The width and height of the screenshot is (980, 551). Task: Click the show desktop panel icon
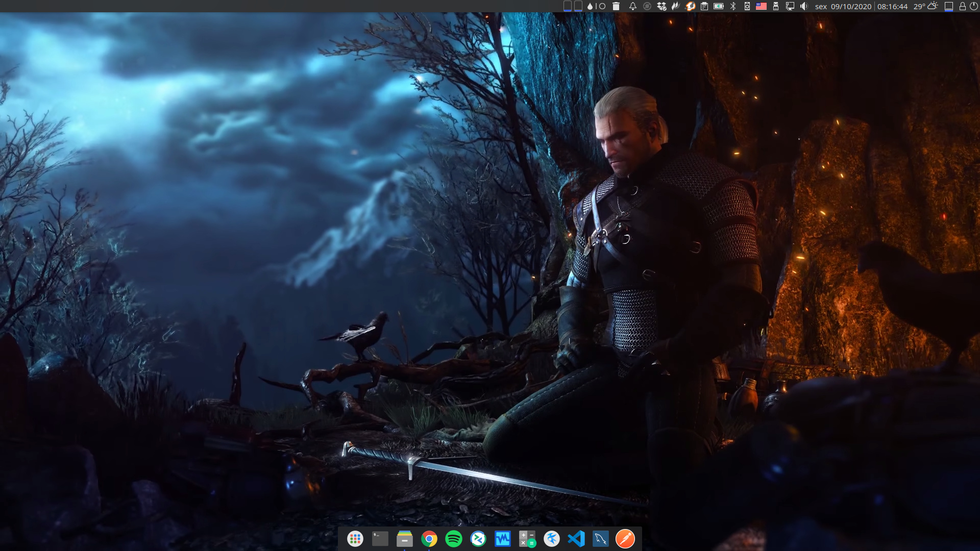click(949, 6)
